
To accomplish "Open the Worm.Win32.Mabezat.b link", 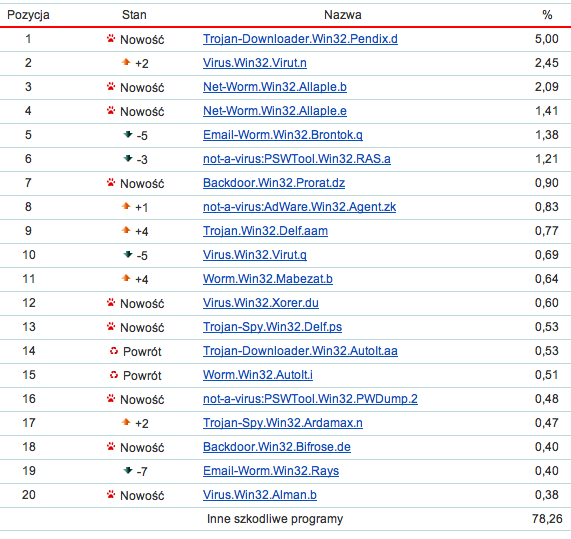I will pyautogui.click(x=268, y=279).
